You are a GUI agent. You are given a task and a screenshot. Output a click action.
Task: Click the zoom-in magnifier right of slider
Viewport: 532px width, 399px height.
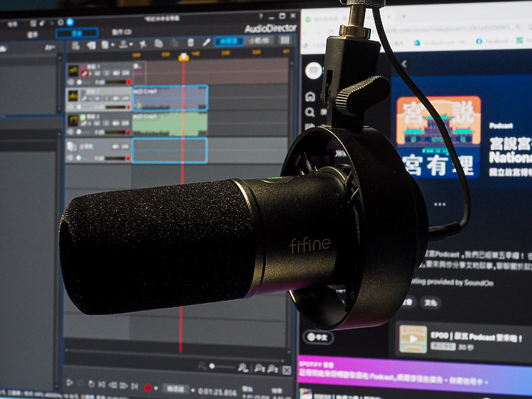(x=242, y=367)
